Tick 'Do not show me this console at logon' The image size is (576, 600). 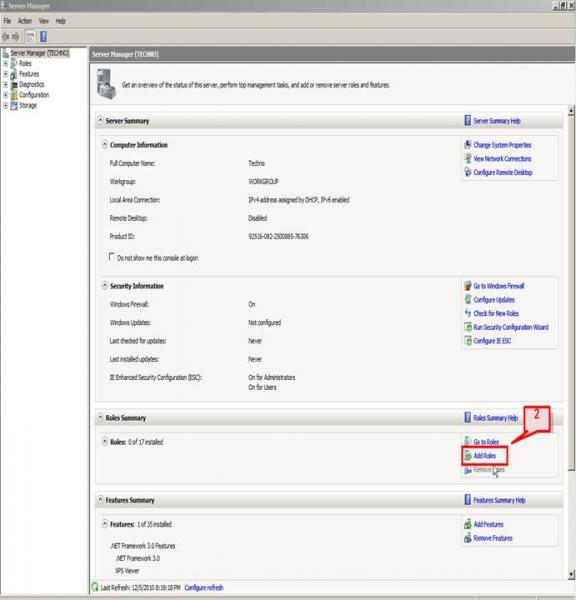click(x=112, y=257)
